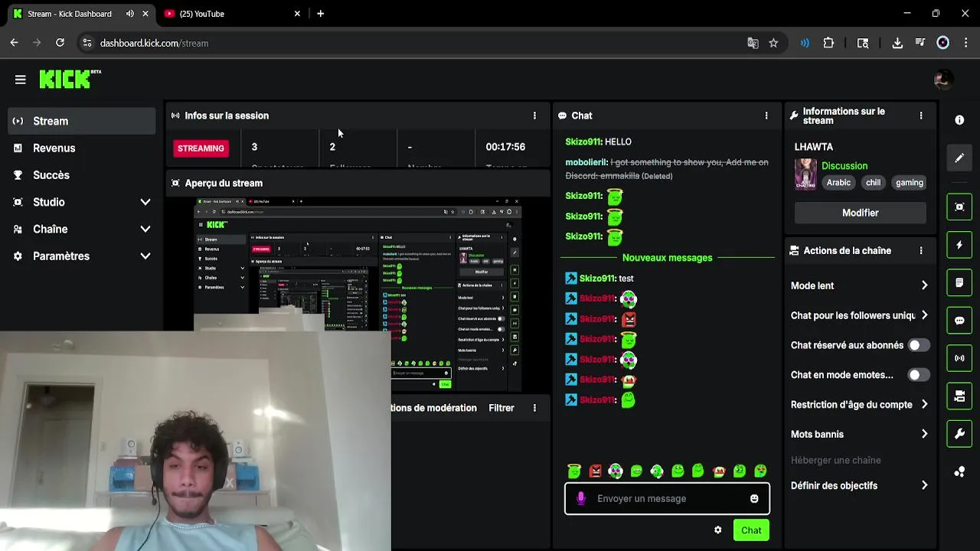980x551 pixels.
Task: Jump to Nouveaux messages in chat
Action: click(x=667, y=258)
